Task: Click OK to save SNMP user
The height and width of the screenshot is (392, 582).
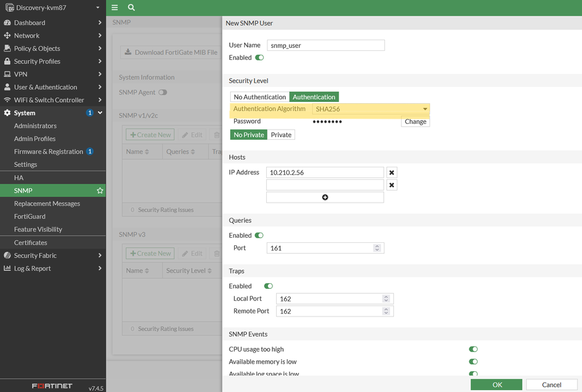Action: [x=496, y=384]
